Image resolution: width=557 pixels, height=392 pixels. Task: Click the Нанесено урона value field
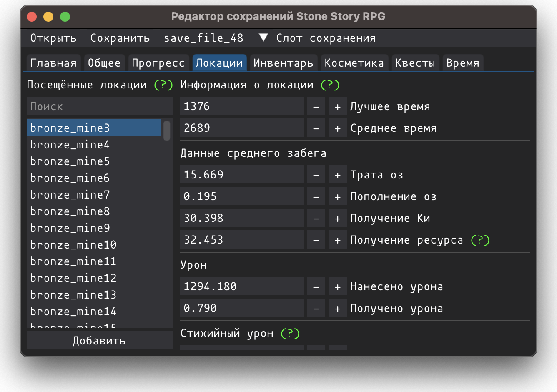click(242, 286)
